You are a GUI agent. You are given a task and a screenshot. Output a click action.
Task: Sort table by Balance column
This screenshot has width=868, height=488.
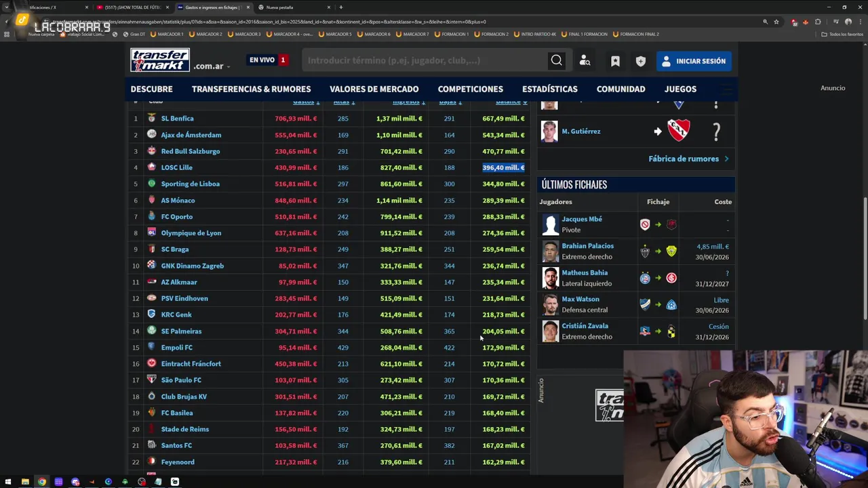(x=511, y=102)
